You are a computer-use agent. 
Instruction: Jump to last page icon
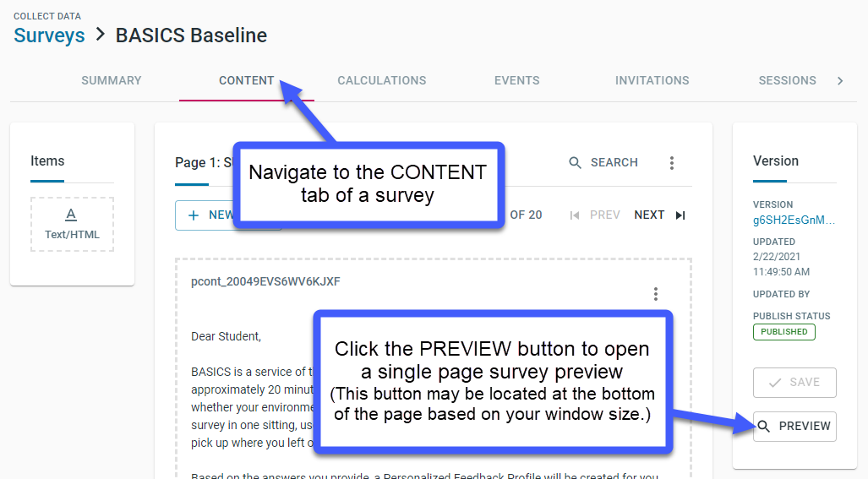[x=680, y=215]
